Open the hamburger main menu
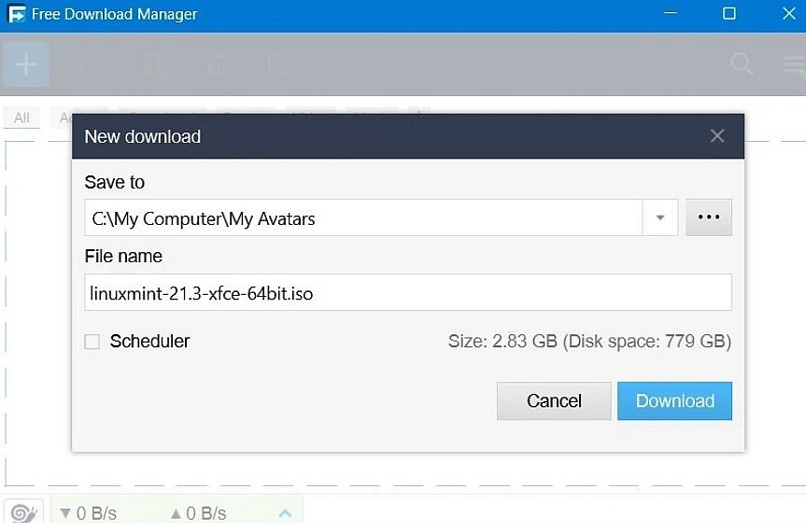The height and width of the screenshot is (532, 806). click(x=794, y=64)
